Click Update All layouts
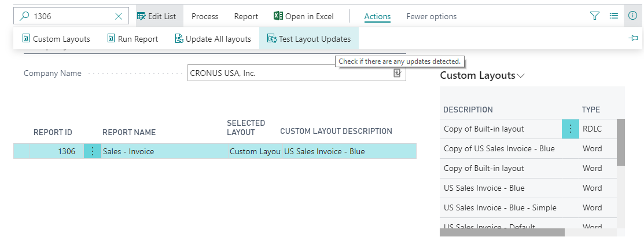Viewport: 644px width, 244px height. 212,39
